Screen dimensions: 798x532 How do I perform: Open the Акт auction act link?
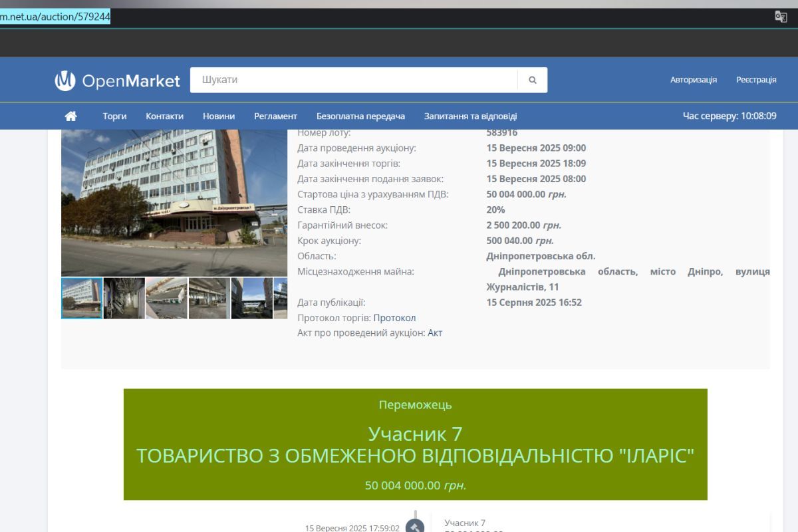[435, 333]
